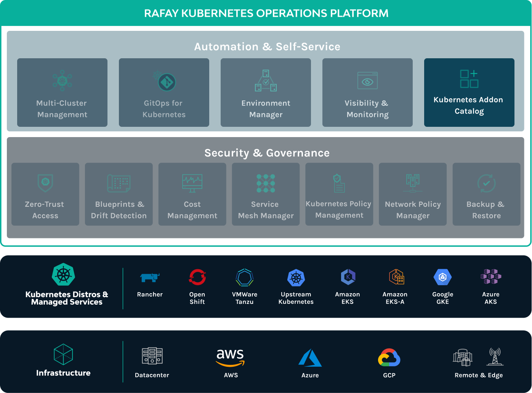532x393 pixels.
Task: Click the Datacenter server racks icon
Action: click(x=152, y=356)
